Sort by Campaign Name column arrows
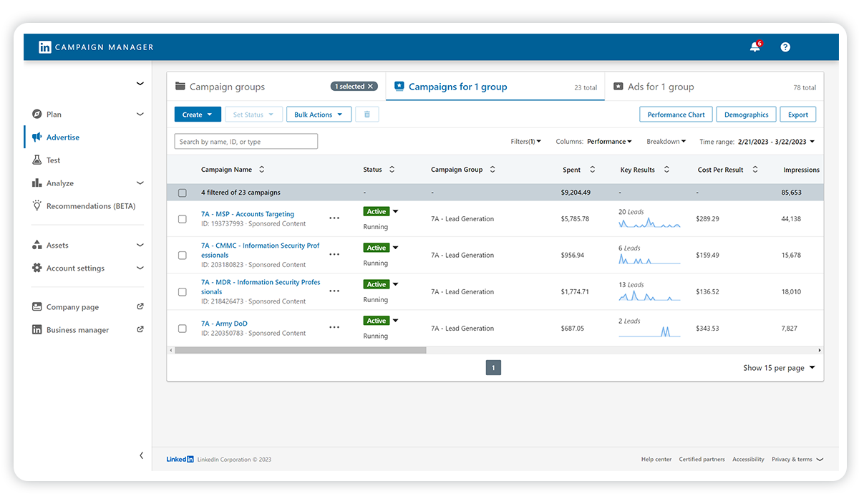This screenshot has height=504, width=859. coord(262,170)
